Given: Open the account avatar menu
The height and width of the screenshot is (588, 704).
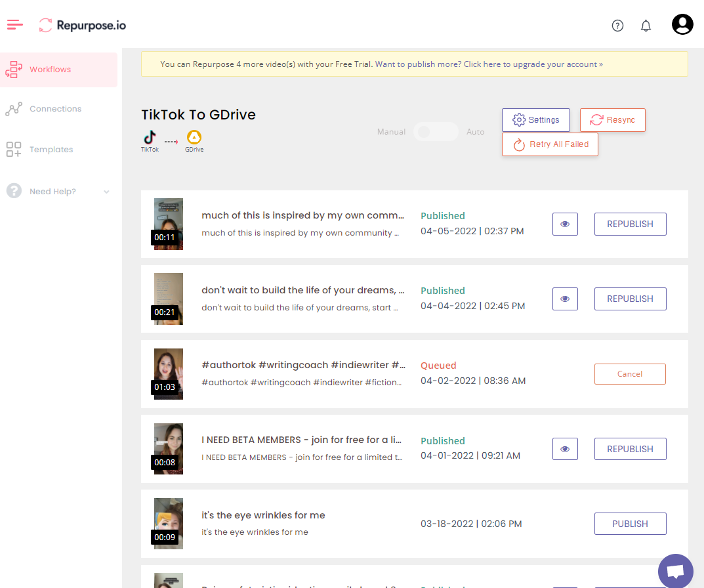Looking at the screenshot, I should (682, 24).
